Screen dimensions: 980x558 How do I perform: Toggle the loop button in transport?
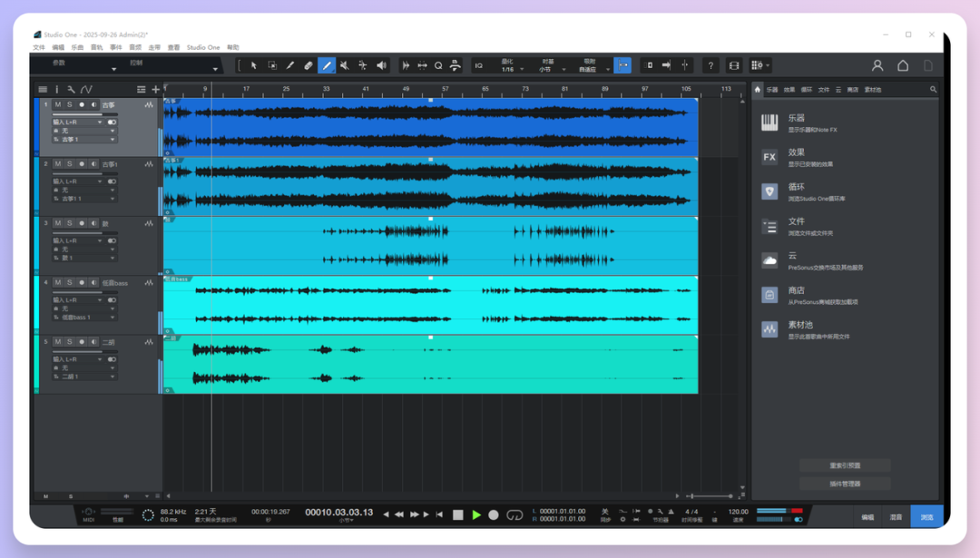[514, 514]
